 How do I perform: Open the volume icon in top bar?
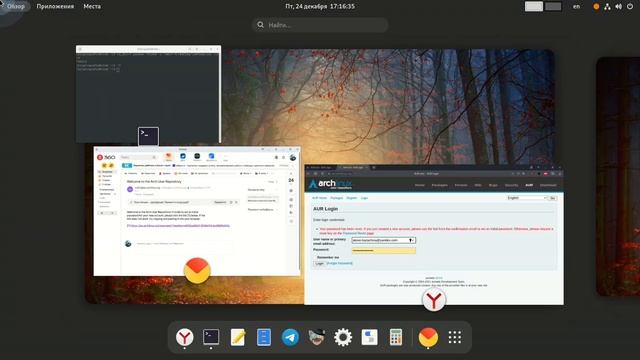618,7
